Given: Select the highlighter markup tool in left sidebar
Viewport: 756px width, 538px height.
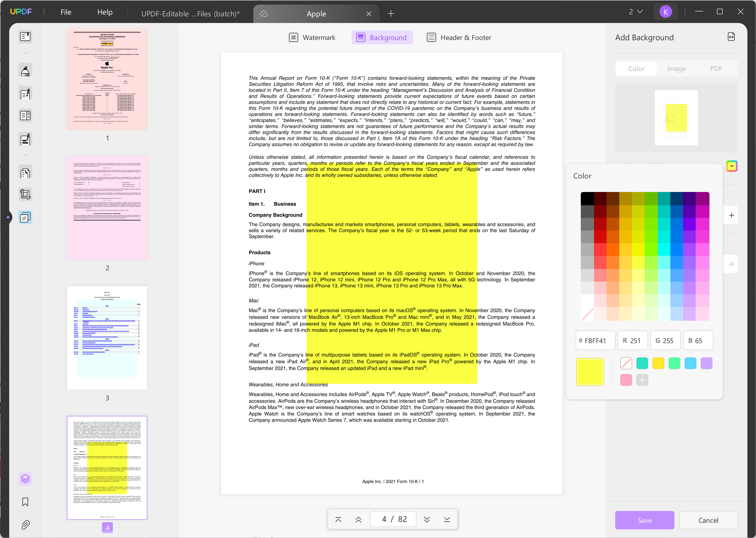Looking at the screenshot, I should pyautogui.click(x=25, y=70).
